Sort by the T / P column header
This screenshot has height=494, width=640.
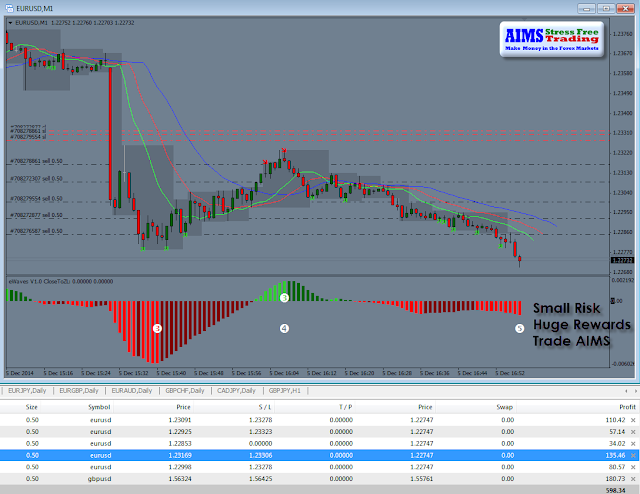[345, 407]
